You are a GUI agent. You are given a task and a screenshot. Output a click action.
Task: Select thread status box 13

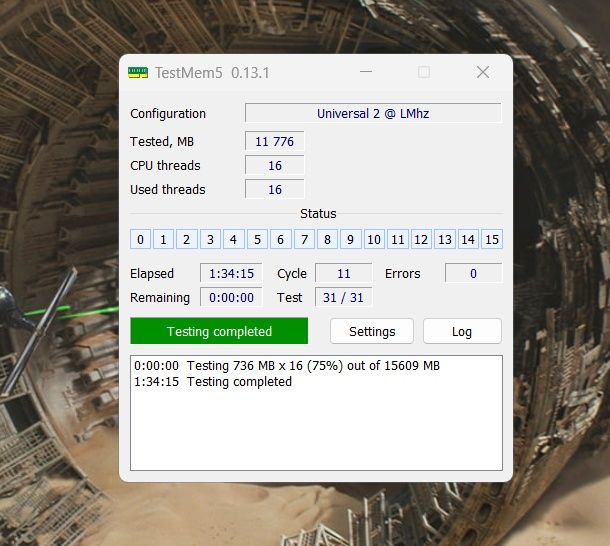[445, 239]
